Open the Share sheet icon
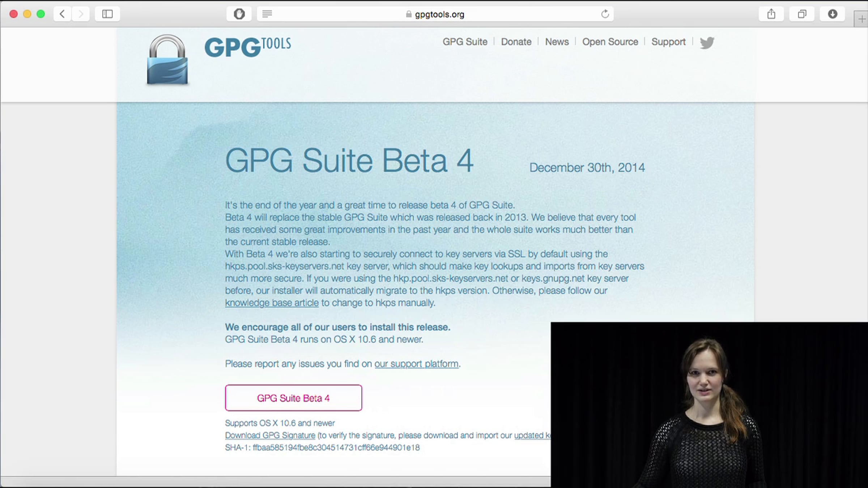This screenshot has height=488, width=868. coord(771,14)
